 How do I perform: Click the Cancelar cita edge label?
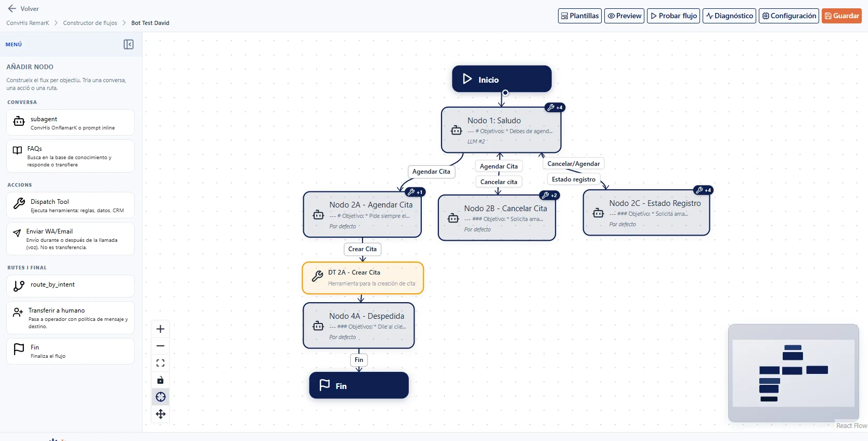click(499, 182)
